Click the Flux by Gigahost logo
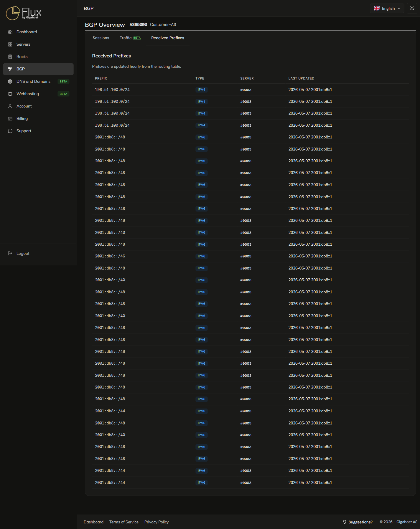 coord(24,13)
